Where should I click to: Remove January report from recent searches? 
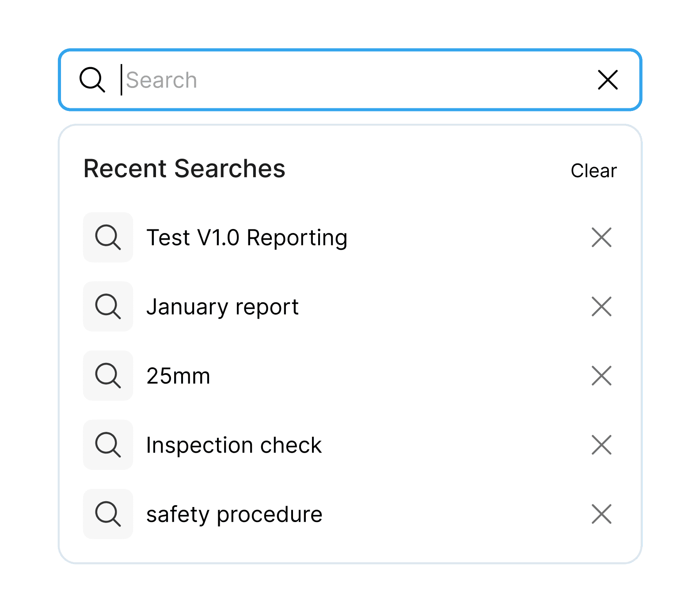tap(601, 307)
